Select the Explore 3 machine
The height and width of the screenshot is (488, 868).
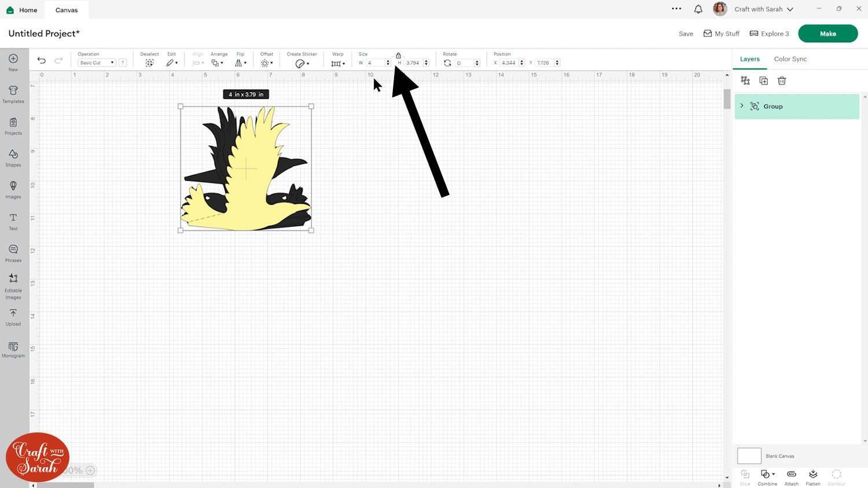[769, 34]
